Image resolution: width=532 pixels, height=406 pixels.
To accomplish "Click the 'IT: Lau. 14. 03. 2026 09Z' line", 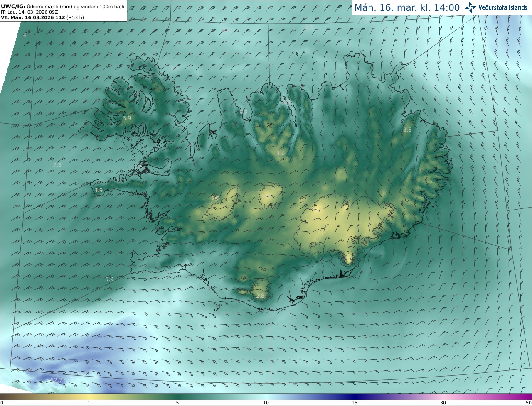I will pyautogui.click(x=30, y=12).
